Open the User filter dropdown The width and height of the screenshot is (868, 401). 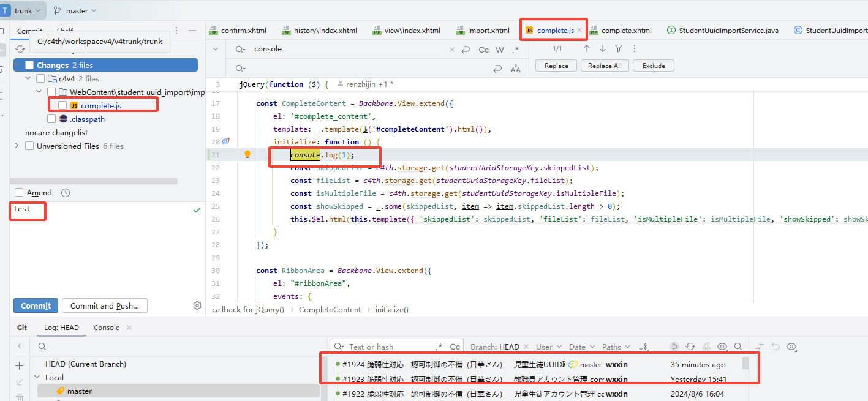pyautogui.click(x=548, y=347)
